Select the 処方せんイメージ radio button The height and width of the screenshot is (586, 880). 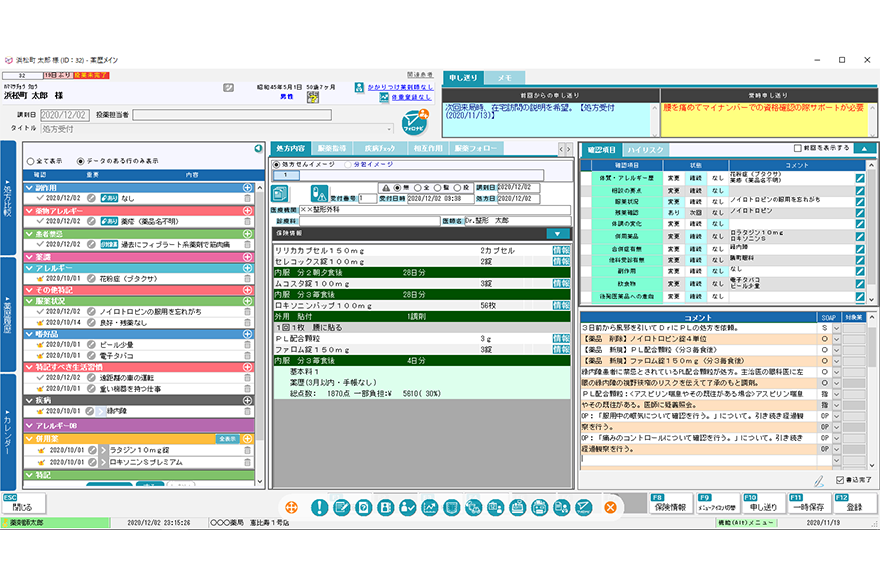[x=278, y=164]
